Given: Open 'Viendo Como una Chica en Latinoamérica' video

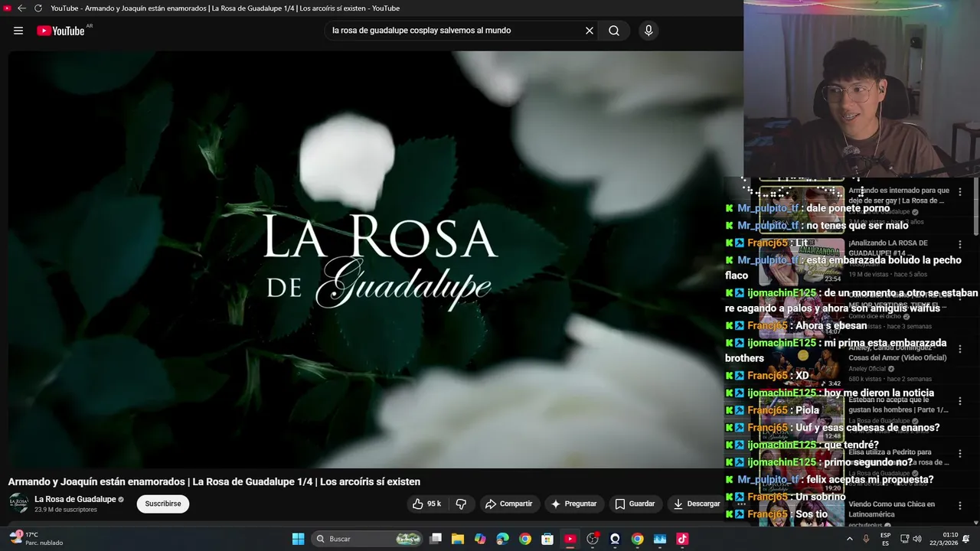Looking at the screenshot, I should point(892,509).
